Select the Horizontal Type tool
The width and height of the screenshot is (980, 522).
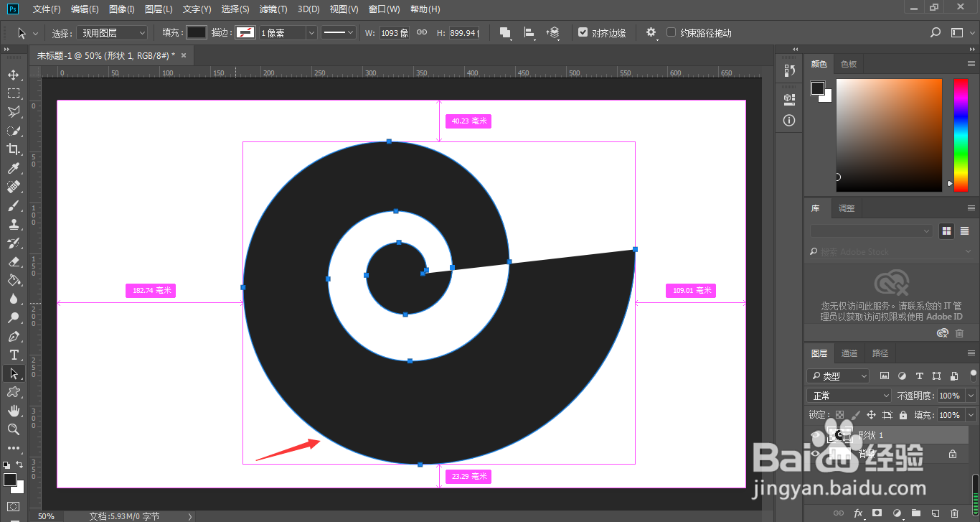tap(13, 355)
